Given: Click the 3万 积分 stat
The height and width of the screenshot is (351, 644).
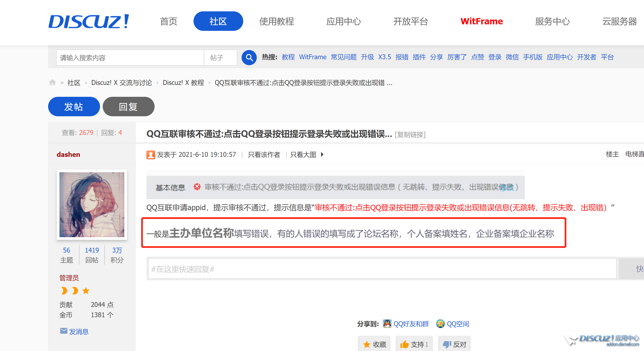Looking at the screenshot, I should 117,255.
